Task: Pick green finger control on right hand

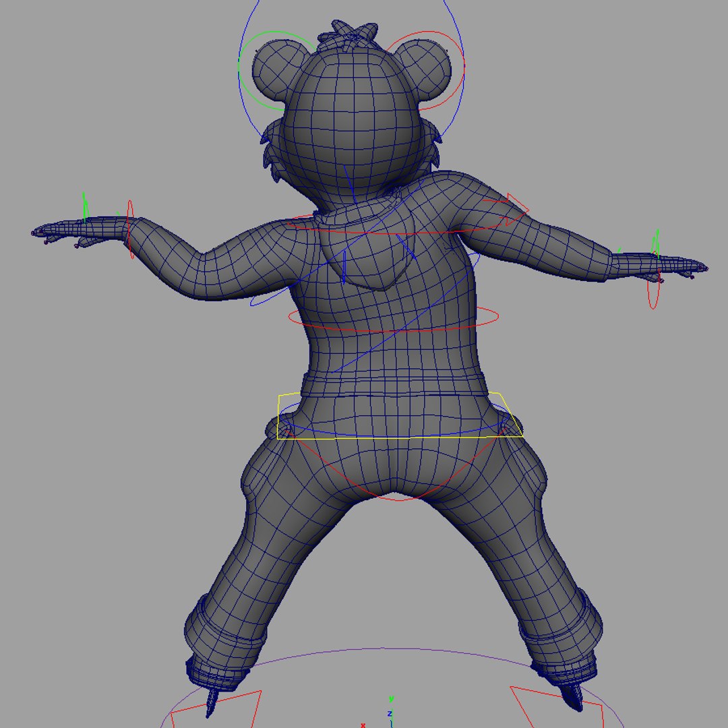Action: tap(656, 243)
